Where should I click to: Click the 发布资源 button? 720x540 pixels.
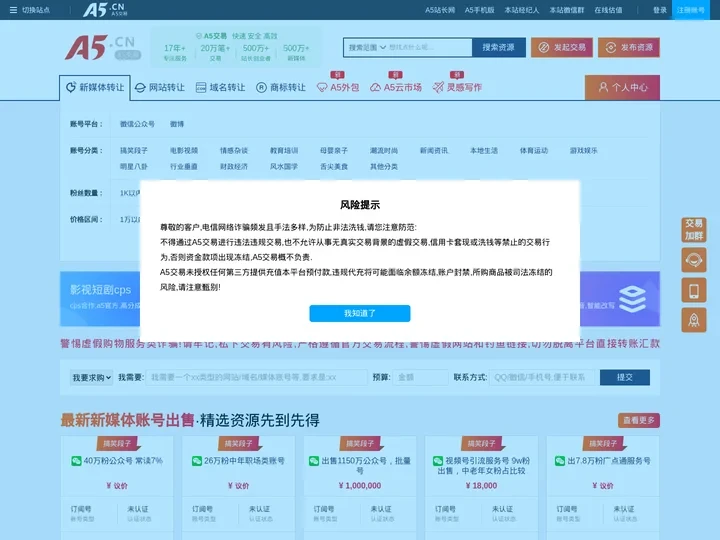point(629,47)
